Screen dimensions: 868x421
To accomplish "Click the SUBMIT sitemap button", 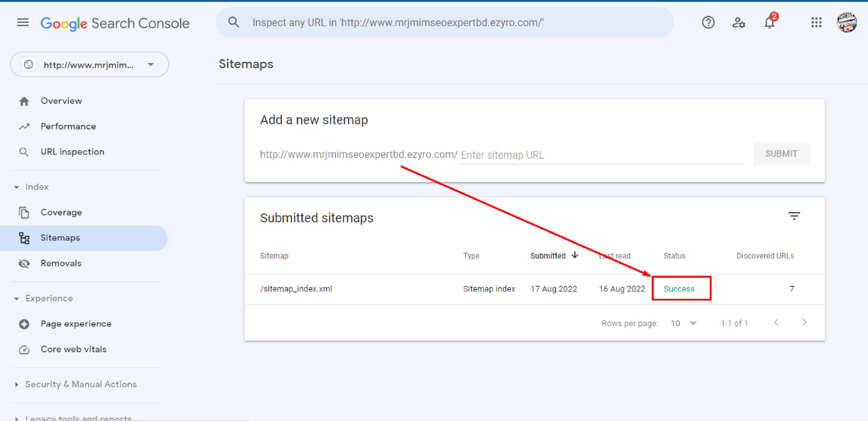I will tap(781, 154).
